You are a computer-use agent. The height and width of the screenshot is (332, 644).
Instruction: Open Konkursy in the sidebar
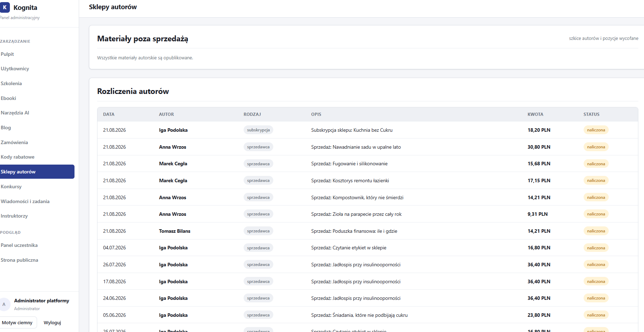(11, 186)
